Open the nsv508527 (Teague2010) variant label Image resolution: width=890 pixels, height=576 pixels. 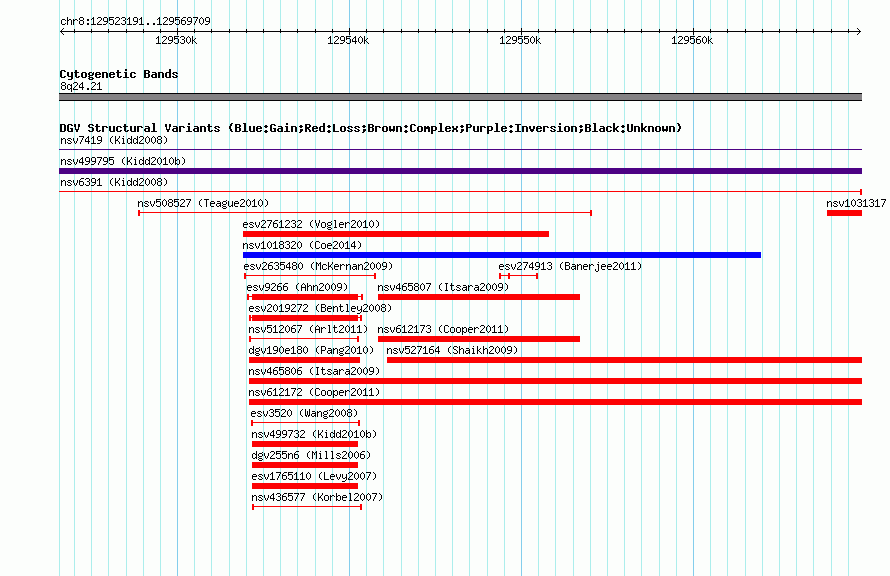pyautogui.click(x=203, y=203)
